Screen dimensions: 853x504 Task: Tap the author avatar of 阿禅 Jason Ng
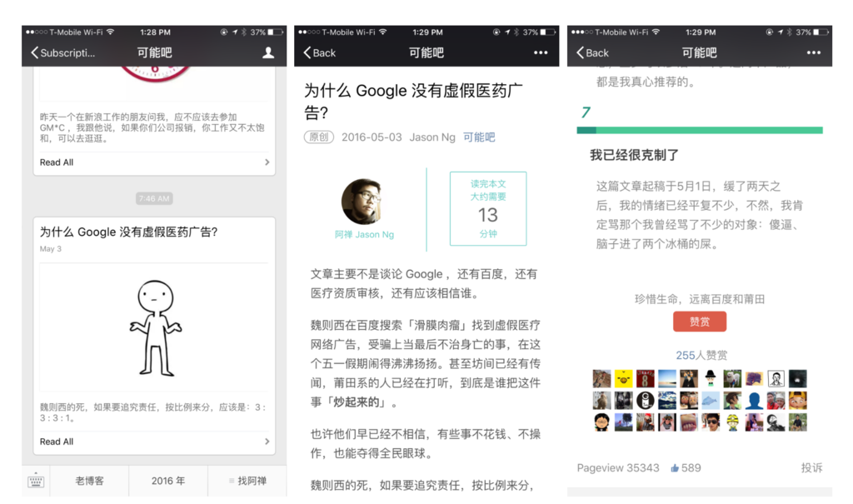[363, 202]
